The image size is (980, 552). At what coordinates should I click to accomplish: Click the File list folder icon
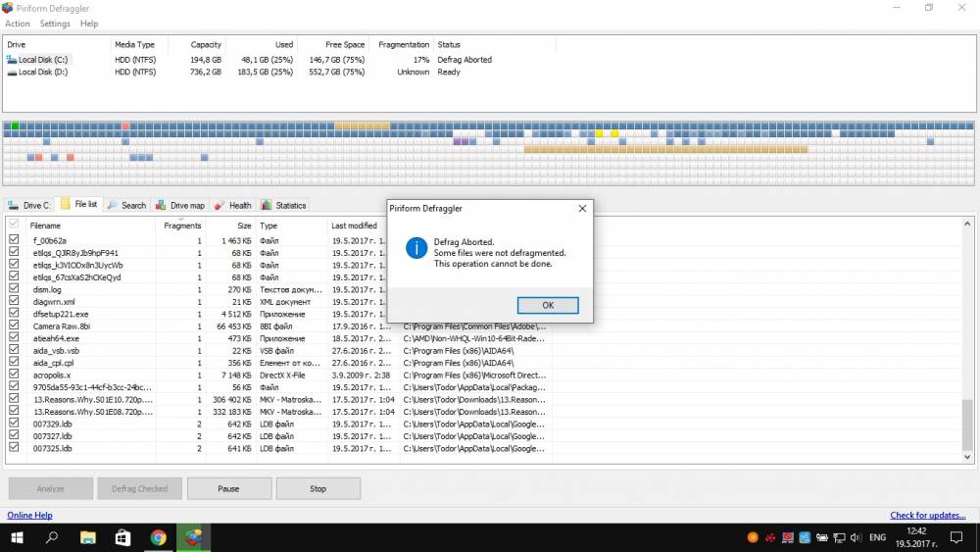[x=65, y=204]
